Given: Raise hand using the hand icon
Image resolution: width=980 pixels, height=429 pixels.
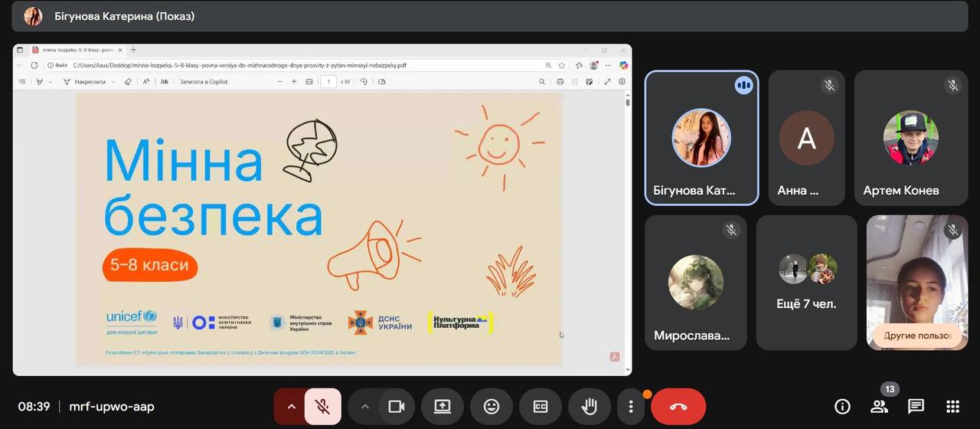Looking at the screenshot, I should [x=589, y=407].
